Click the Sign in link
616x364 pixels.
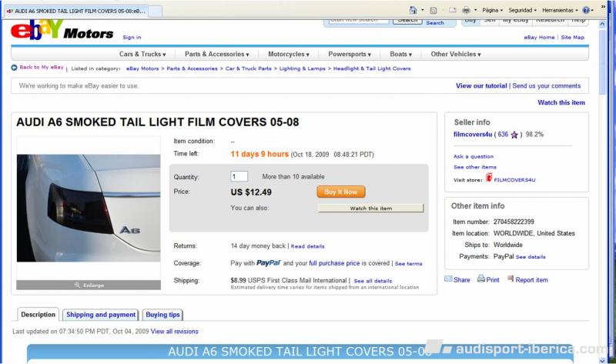point(132,37)
